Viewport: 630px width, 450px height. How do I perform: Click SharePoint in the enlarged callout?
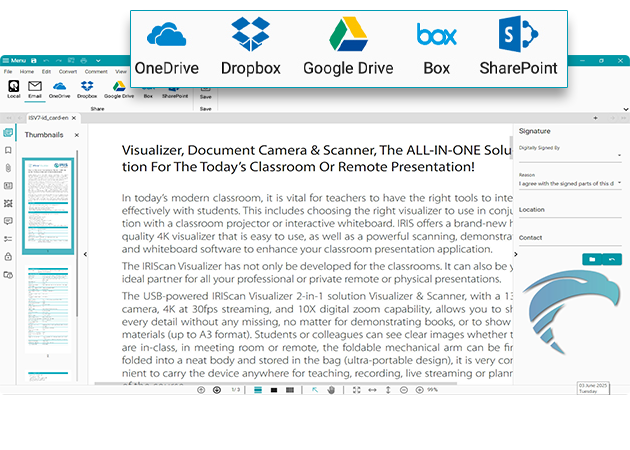(x=518, y=47)
